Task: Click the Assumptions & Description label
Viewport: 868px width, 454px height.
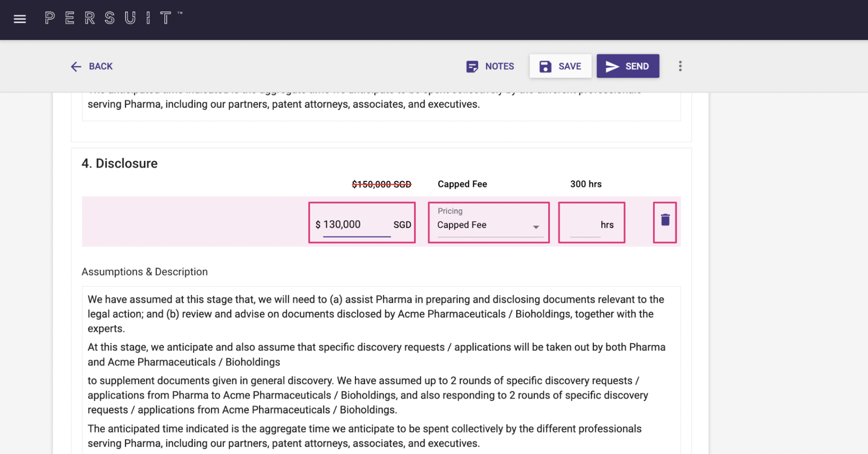Action: click(144, 272)
